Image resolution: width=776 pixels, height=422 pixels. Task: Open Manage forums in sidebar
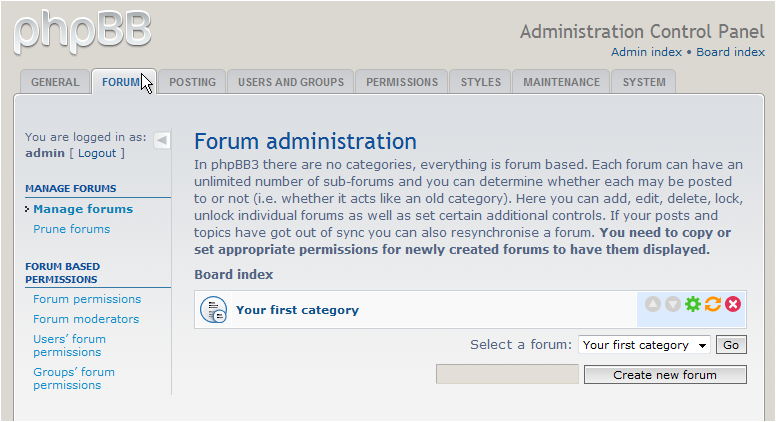83,209
